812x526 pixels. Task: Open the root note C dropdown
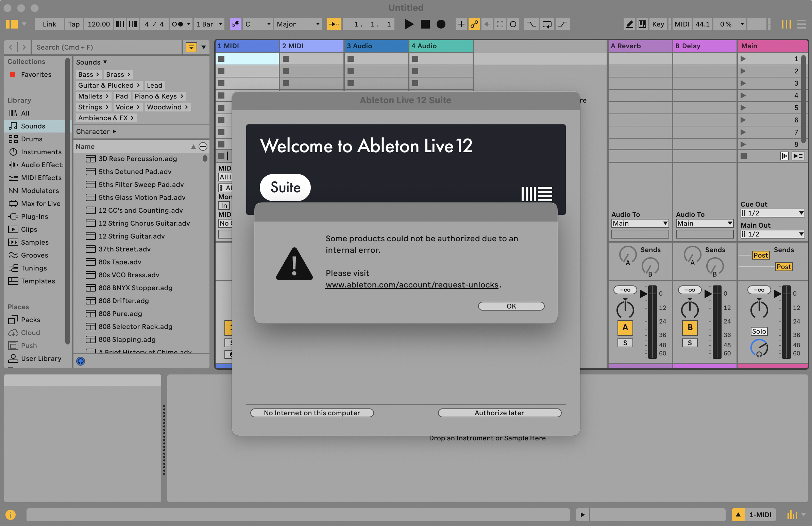pos(258,24)
